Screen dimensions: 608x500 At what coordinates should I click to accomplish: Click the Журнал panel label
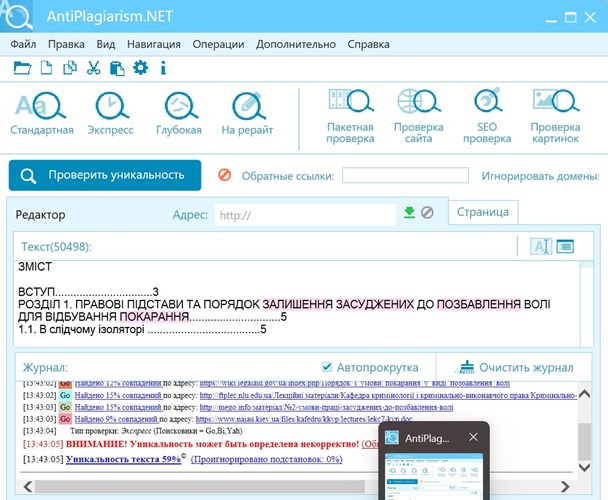(x=45, y=367)
